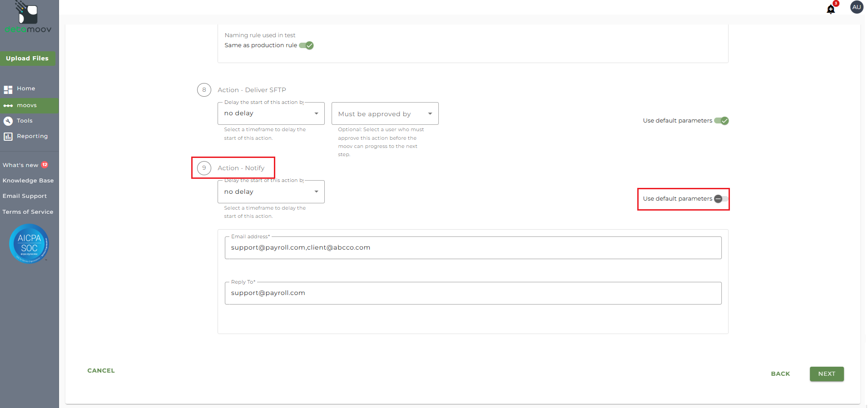
Task: Click the step 8 circle icon
Action: 204,90
